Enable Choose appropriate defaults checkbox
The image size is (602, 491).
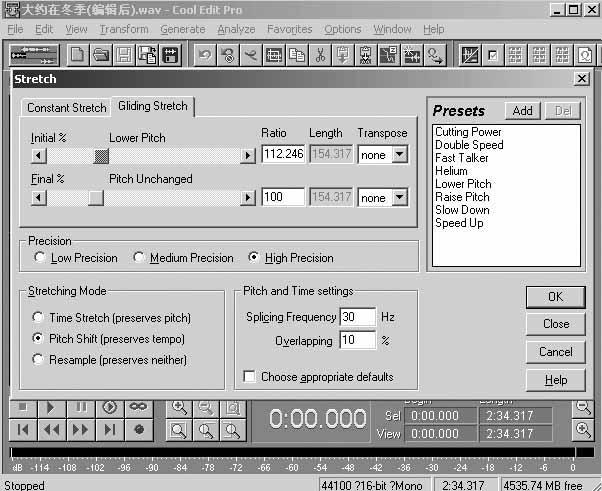[249, 377]
